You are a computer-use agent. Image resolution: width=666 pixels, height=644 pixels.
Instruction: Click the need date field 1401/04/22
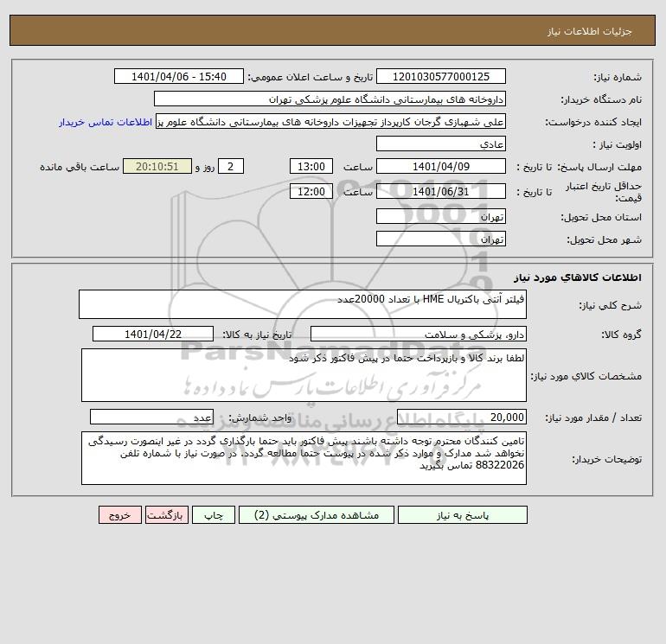point(153,334)
